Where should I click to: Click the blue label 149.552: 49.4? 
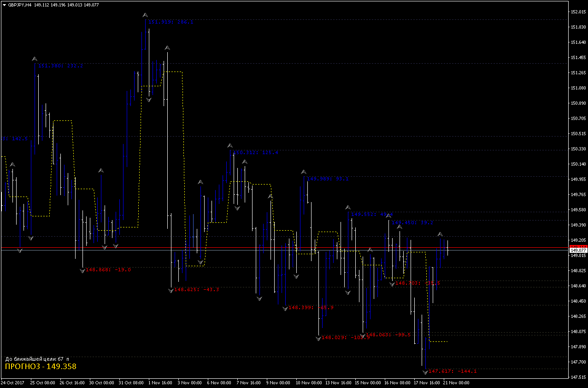coord(372,215)
